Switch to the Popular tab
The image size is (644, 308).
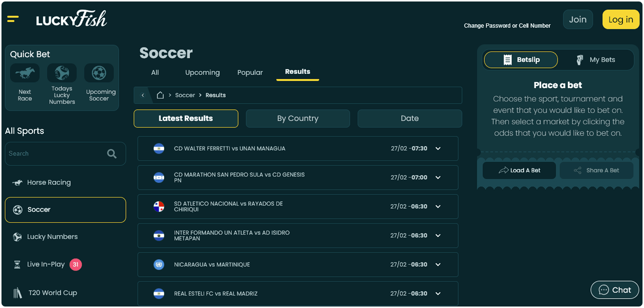click(x=250, y=72)
